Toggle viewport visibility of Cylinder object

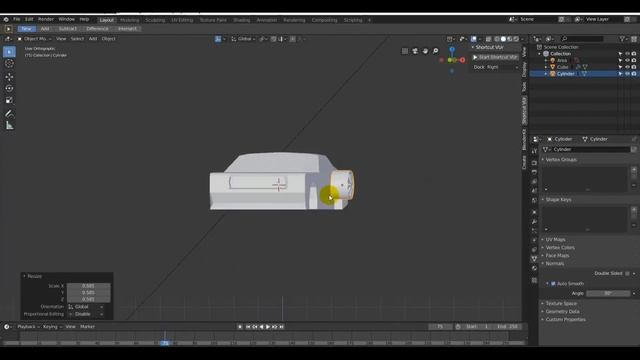(627, 74)
